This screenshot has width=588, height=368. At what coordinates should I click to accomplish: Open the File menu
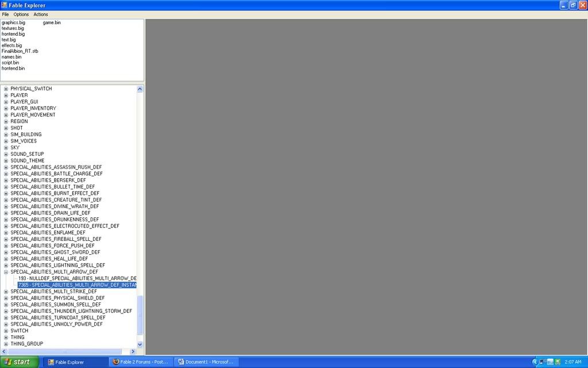(x=5, y=14)
